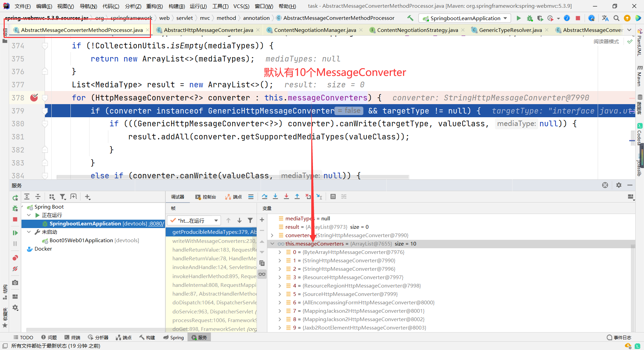
Task: Switch to ContentNegotiationManager.java tab
Action: pyautogui.click(x=315, y=30)
